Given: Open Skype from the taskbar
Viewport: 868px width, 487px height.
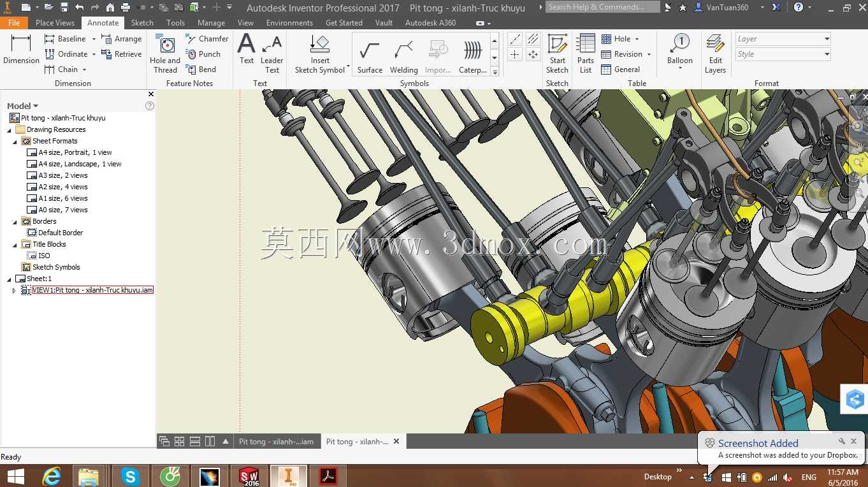Looking at the screenshot, I should pos(130,476).
